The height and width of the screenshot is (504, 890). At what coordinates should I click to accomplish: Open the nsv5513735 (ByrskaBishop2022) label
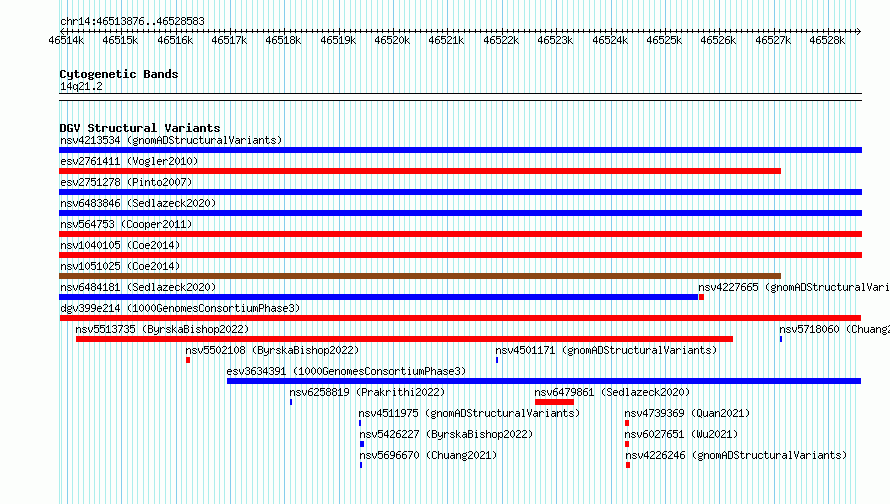(162, 329)
